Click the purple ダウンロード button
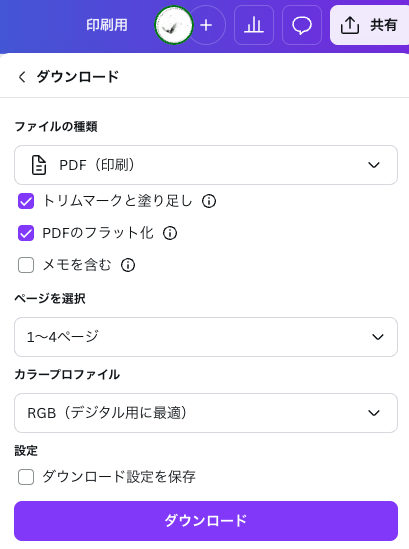Viewport: 409px width, 549px height. (x=206, y=521)
